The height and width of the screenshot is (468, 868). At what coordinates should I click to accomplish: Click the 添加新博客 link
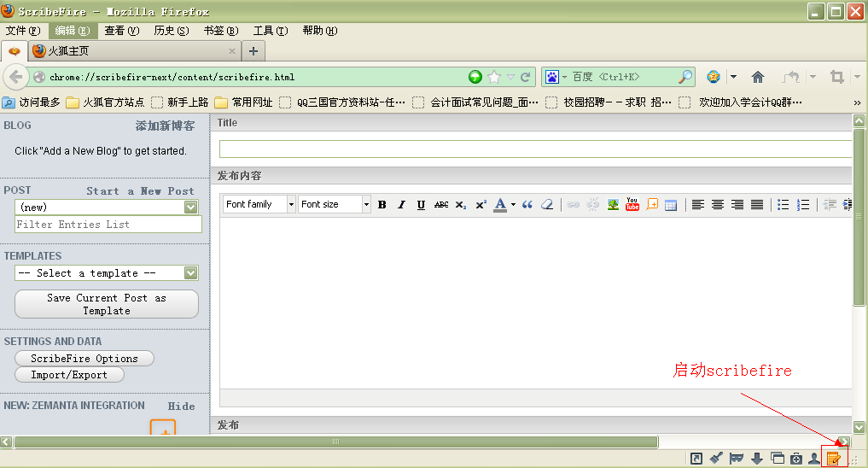(x=165, y=126)
